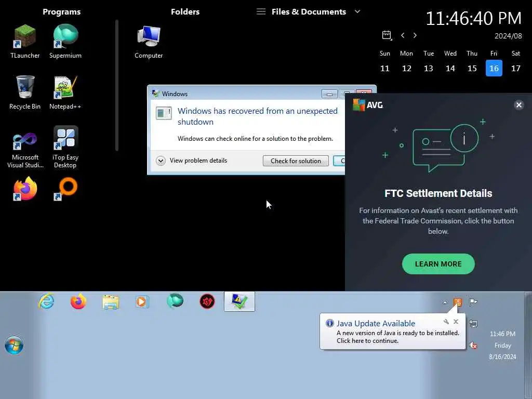Screen dimensions: 532x399
Task: Select Tuesday 13 in calendar
Action: 429,68
